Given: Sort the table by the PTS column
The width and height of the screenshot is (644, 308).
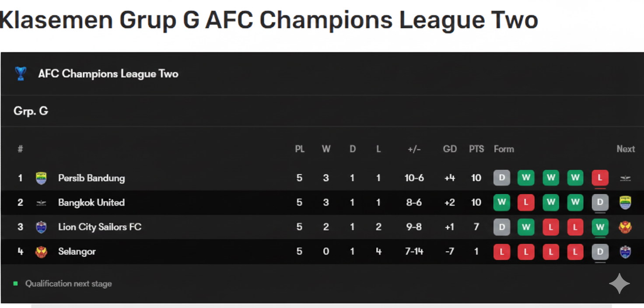Looking at the screenshot, I should tap(476, 149).
